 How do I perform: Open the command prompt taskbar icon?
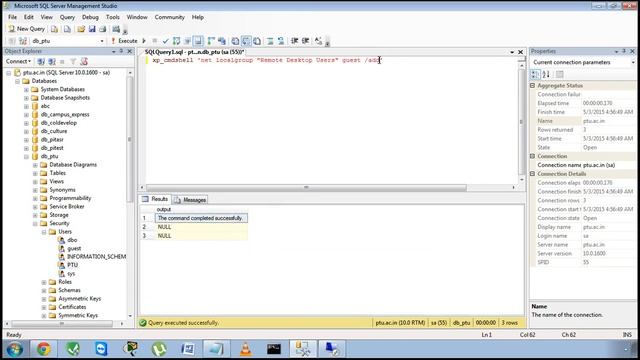274,349
